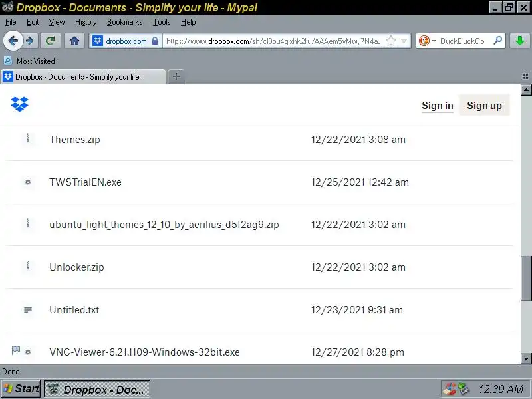This screenshot has height=399, width=532.
Task: Click the zip icon beside Themes.zip
Action: click(x=28, y=138)
